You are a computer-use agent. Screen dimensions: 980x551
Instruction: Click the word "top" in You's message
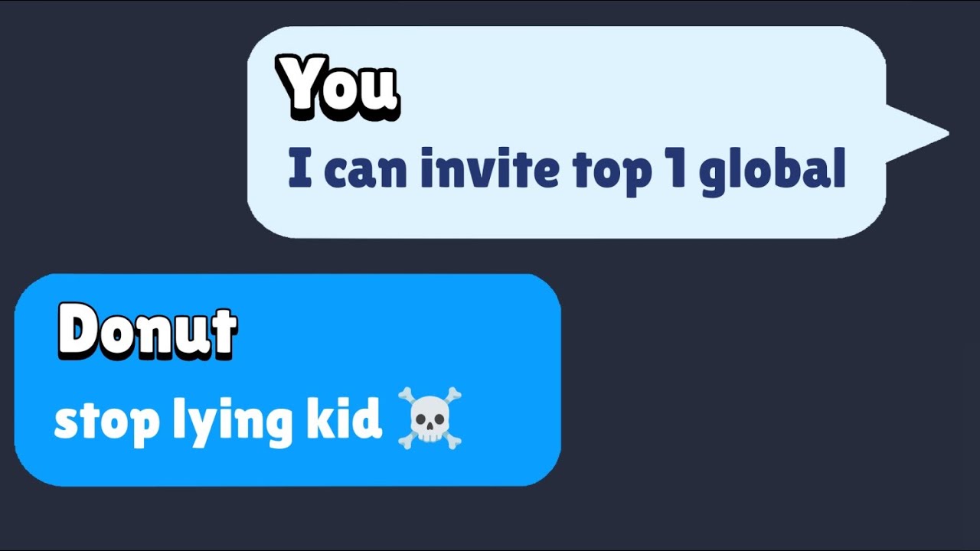point(608,173)
